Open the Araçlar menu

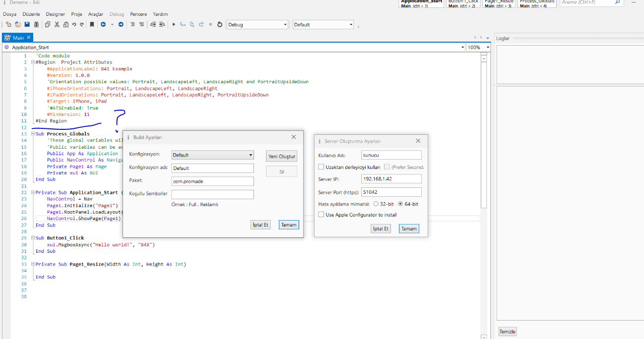96,14
